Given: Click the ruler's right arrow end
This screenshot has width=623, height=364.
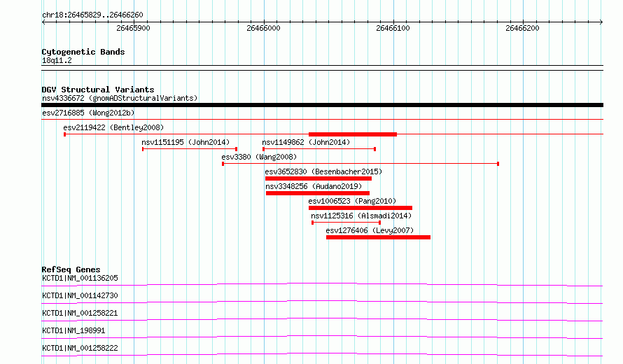Looking at the screenshot, I should click(x=601, y=22).
